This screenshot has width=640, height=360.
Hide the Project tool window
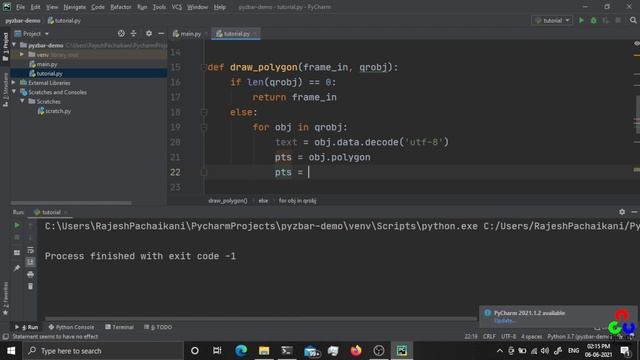161,33
